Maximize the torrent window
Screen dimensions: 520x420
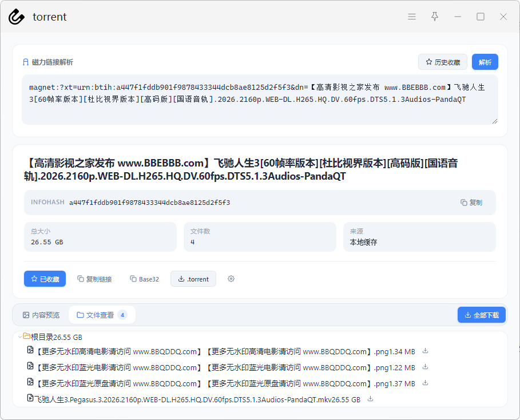(x=480, y=17)
